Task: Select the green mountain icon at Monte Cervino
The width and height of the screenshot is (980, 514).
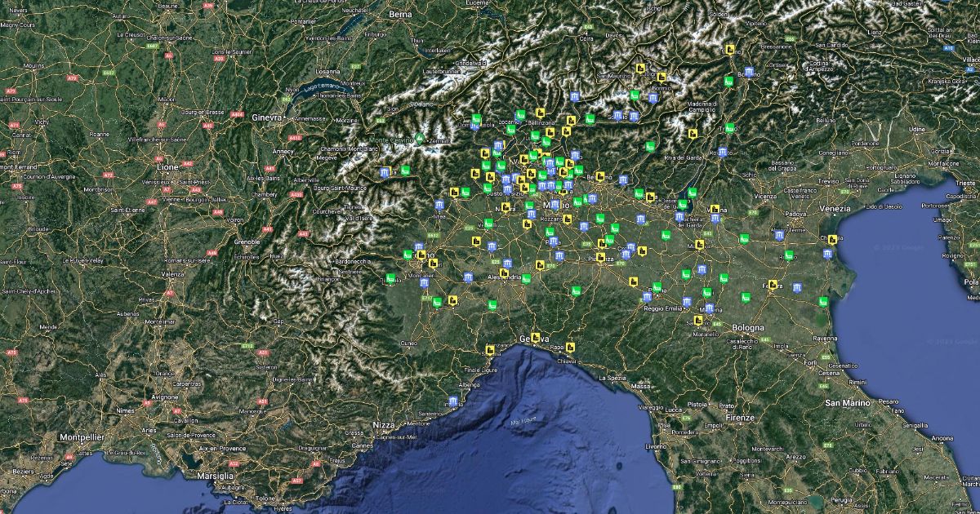Action: (x=420, y=140)
